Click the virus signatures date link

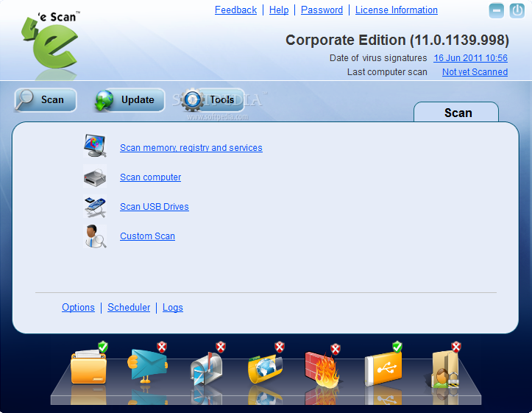[471, 58]
